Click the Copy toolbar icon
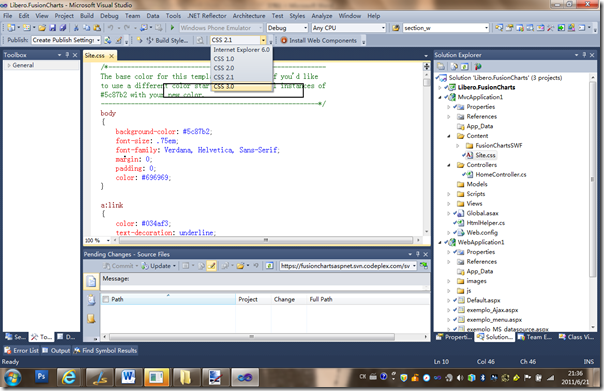Image resolution: width=604 pixels, height=391 pixels. click(87, 28)
